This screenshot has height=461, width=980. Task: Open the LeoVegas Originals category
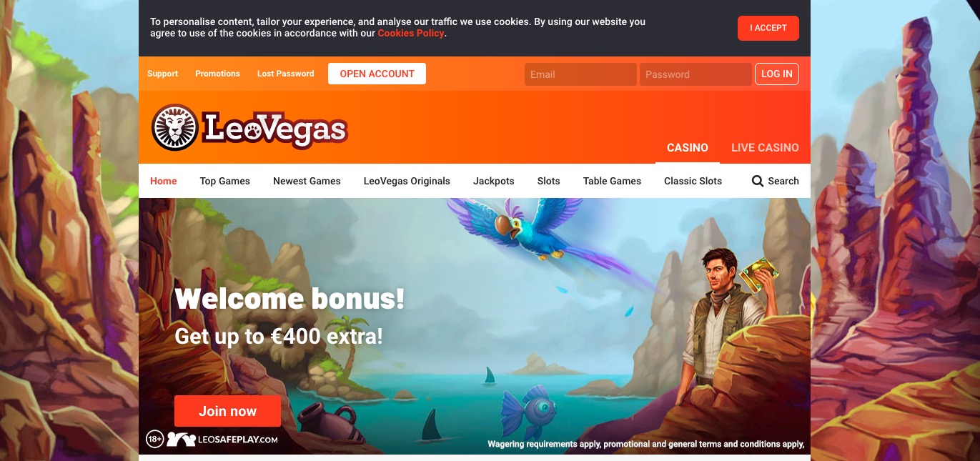pos(407,181)
